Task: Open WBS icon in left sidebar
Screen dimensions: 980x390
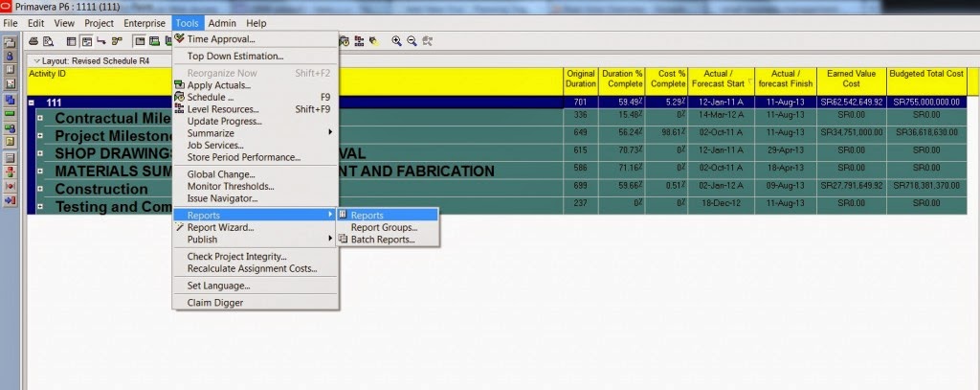Action: click(10, 101)
